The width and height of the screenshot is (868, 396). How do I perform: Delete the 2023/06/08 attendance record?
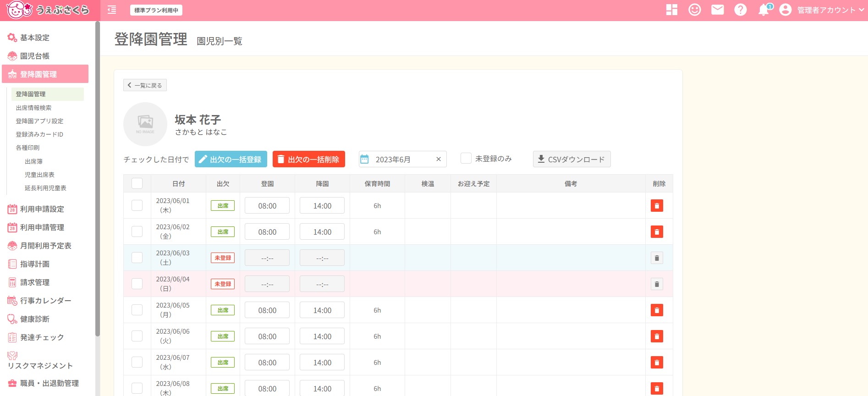657,389
